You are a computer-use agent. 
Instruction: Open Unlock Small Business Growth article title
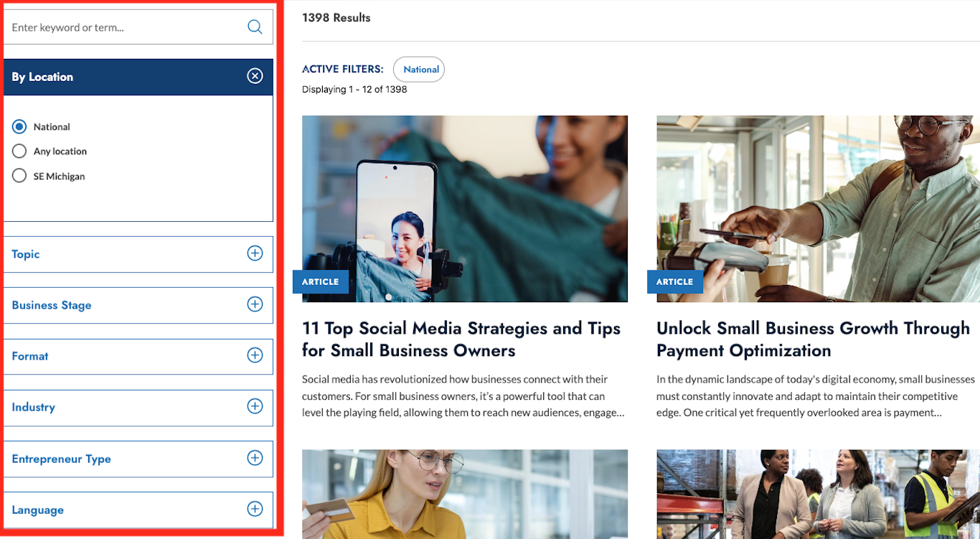click(813, 339)
